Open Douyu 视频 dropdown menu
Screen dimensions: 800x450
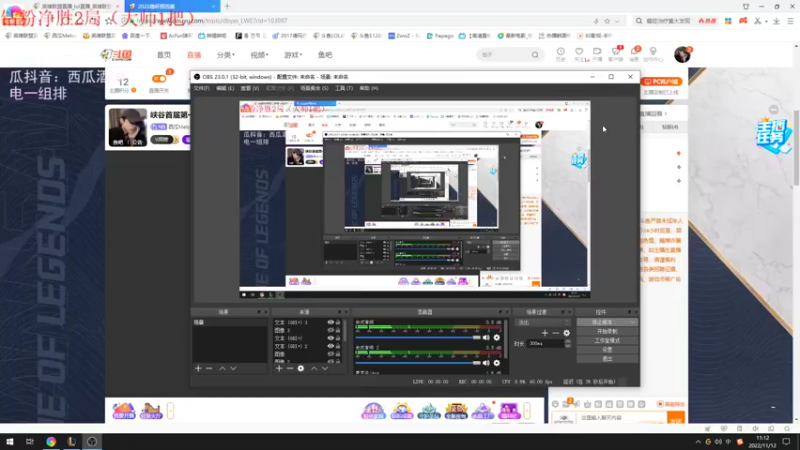259,55
